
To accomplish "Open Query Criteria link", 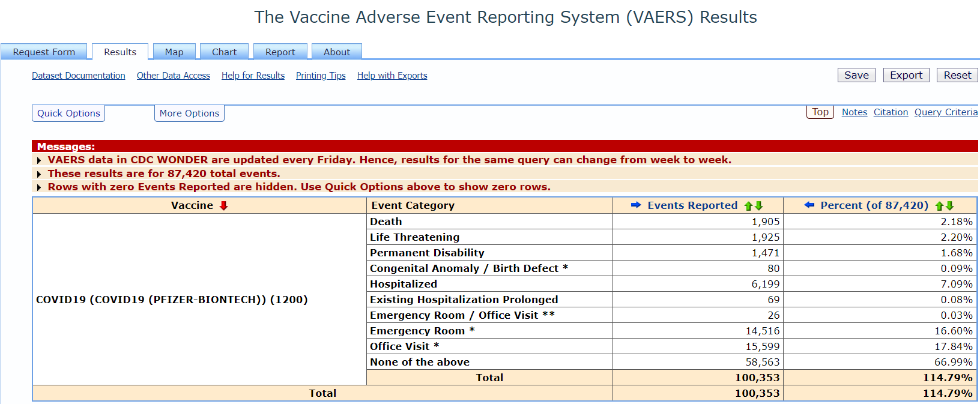I will (x=946, y=112).
